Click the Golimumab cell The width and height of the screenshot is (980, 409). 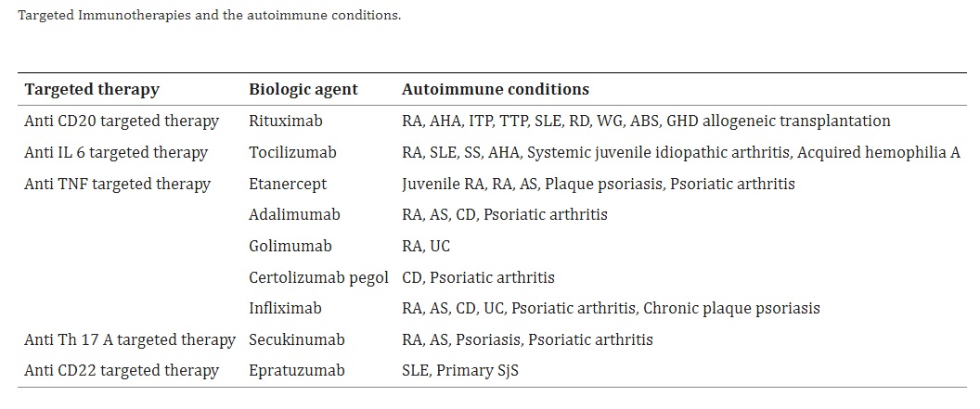[x=290, y=246]
